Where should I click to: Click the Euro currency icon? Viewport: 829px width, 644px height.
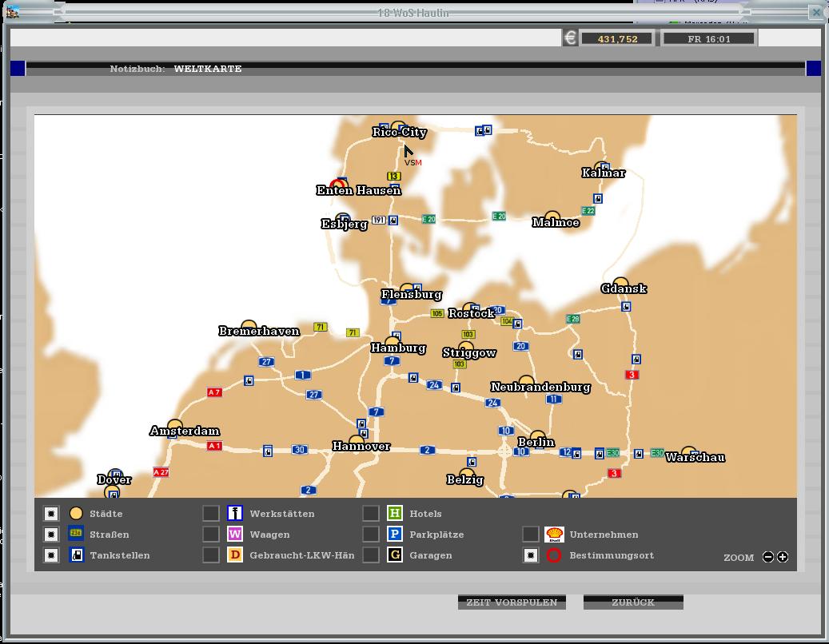point(570,38)
